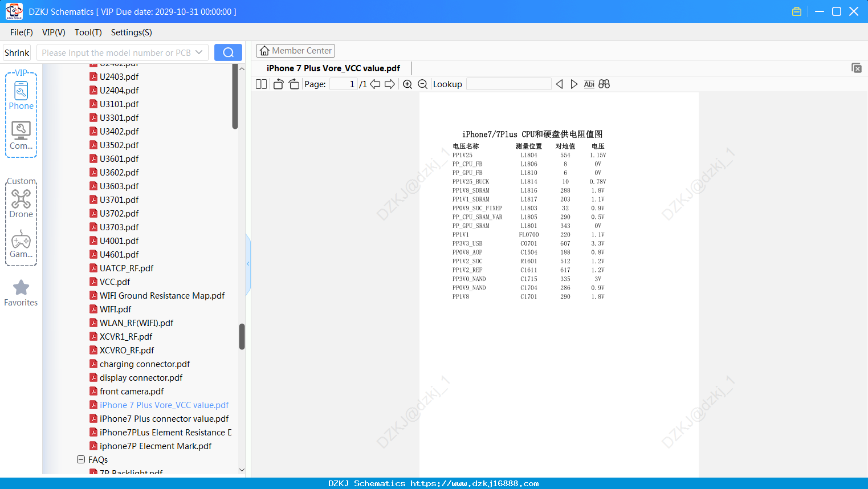The width and height of the screenshot is (868, 489).
Task: Select the Phone category icon
Action: 21,96
